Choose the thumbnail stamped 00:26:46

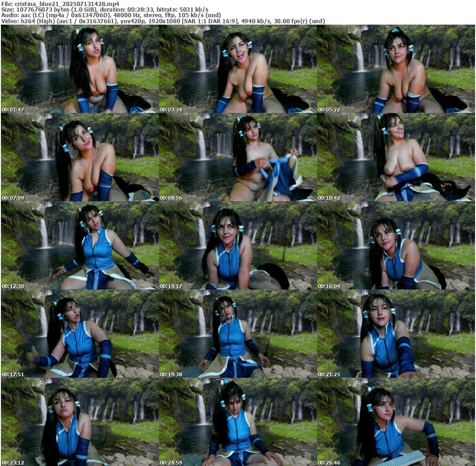(x=396, y=422)
